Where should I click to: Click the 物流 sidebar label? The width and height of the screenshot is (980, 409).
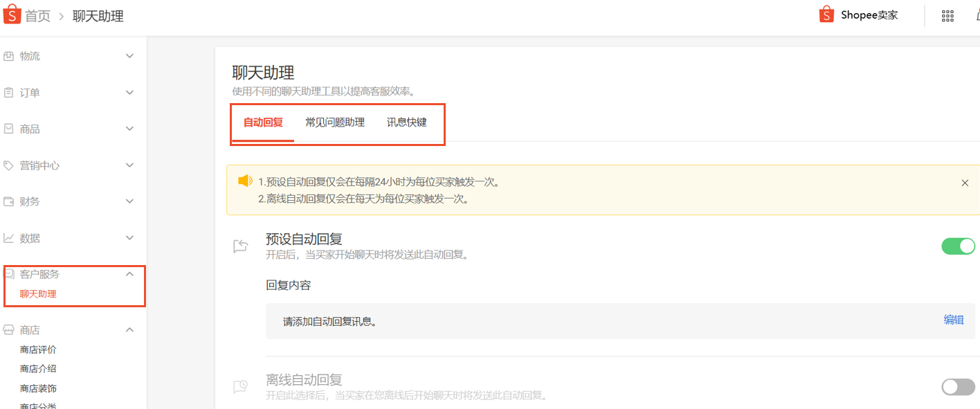pos(30,56)
